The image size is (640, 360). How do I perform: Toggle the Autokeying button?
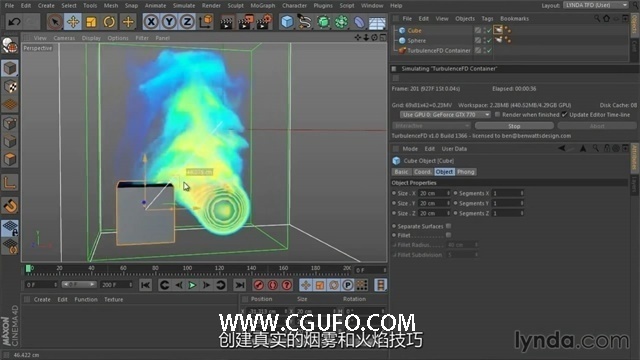273,285
